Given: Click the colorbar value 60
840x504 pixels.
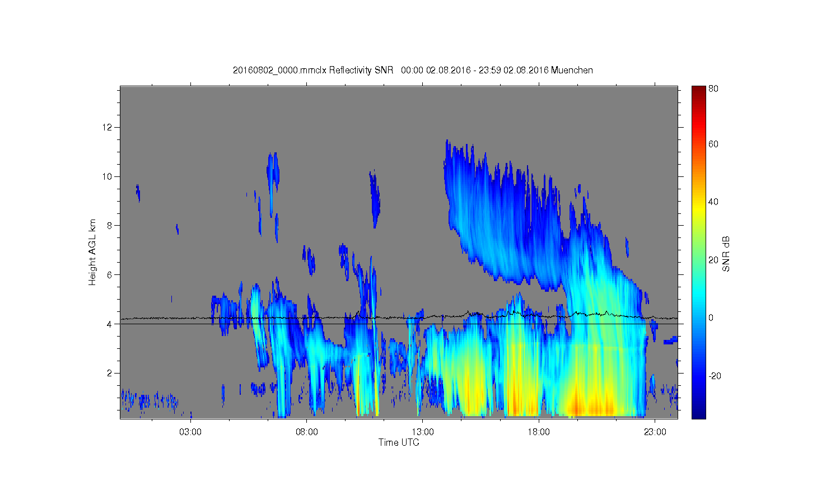Looking at the screenshot, I should (x=713, y=144).
